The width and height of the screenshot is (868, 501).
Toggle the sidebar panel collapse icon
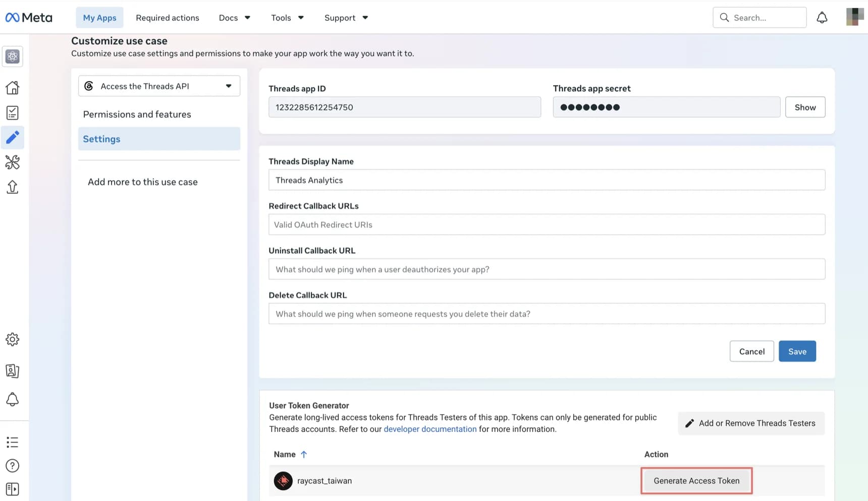(13, 489)
